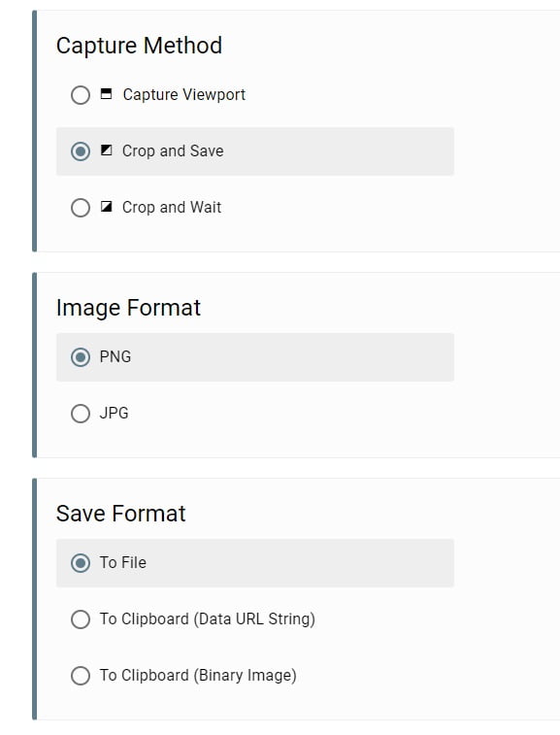
Task: Click the To Clipboard (Data URL String) label
Action: click(x=207, y=619)
